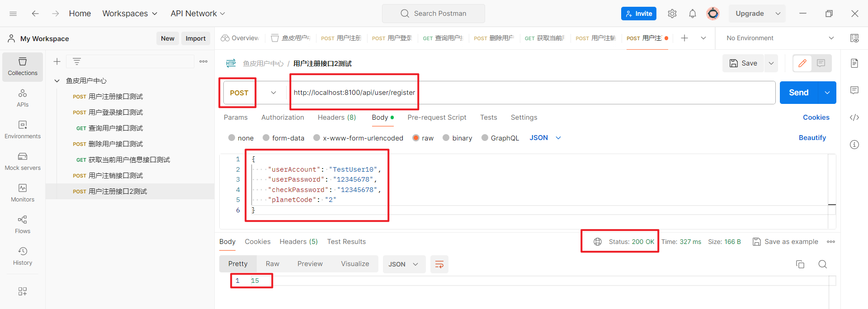Open the Collections sidebar panel
The image size is (868, 309).
tap(23, 66)
